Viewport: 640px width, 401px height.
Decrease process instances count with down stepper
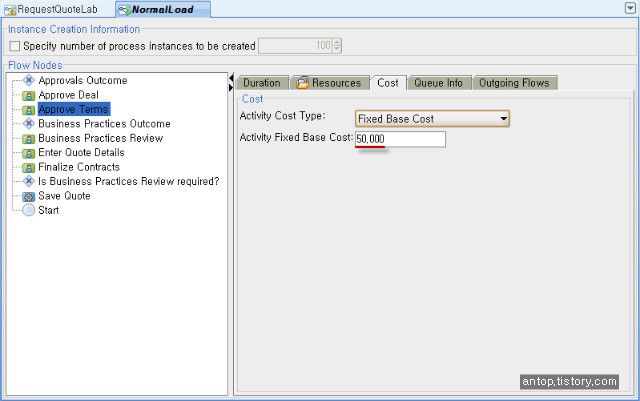(336, 49)
